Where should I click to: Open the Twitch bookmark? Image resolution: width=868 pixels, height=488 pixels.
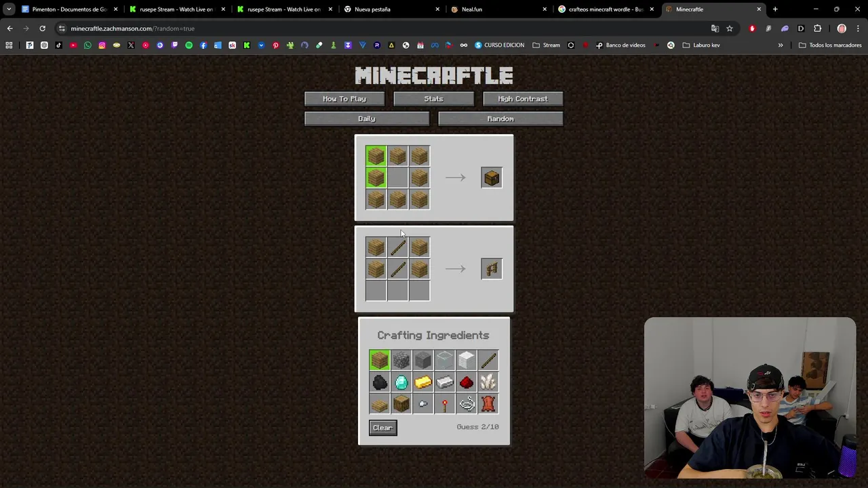click(174, 45)
